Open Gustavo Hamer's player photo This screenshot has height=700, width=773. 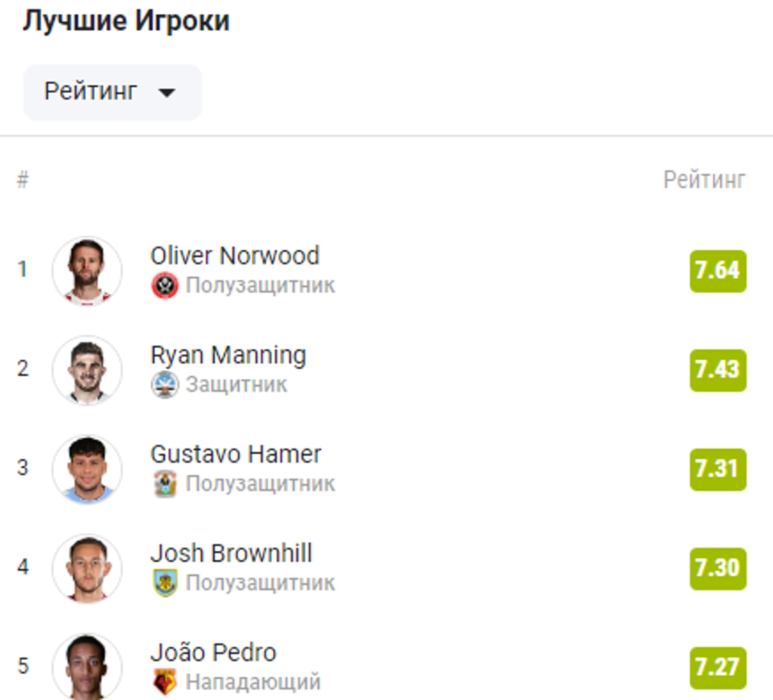click(87, 469)
